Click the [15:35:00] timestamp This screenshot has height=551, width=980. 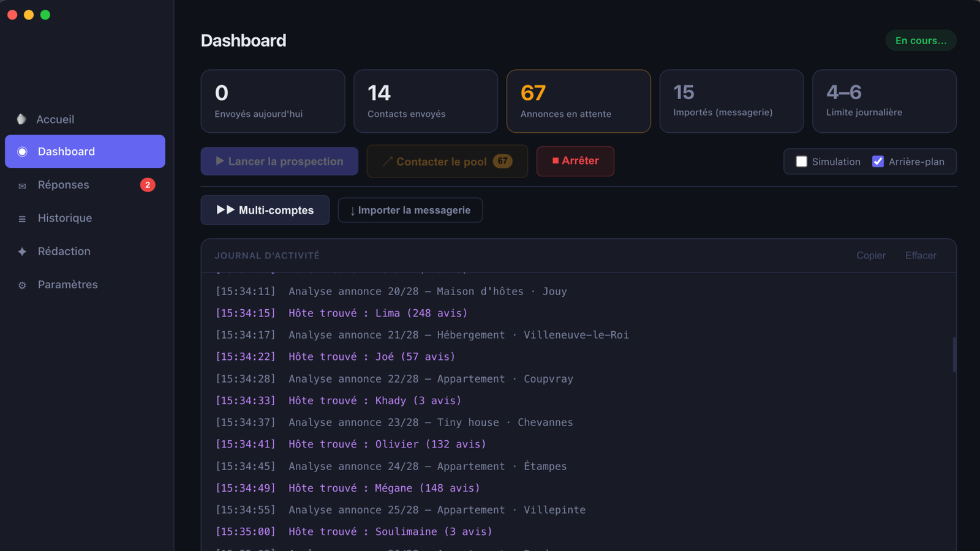(246, 531)
